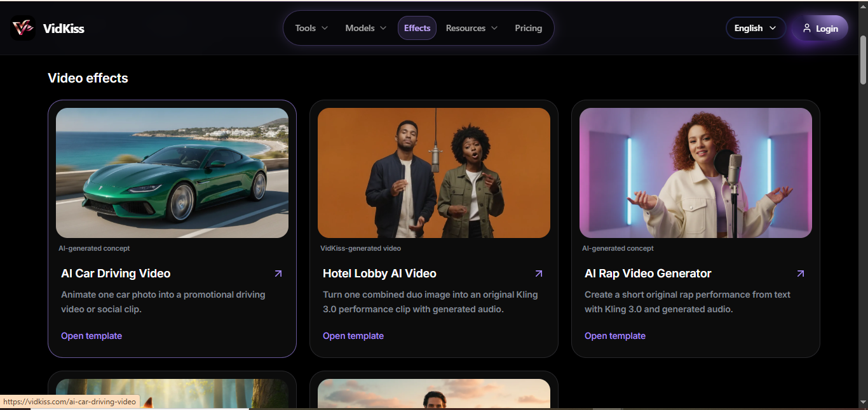Screen dimensions: 868x410
Task: Click the 'Turn one combined duo image' description
Action: tap(430, 302)
